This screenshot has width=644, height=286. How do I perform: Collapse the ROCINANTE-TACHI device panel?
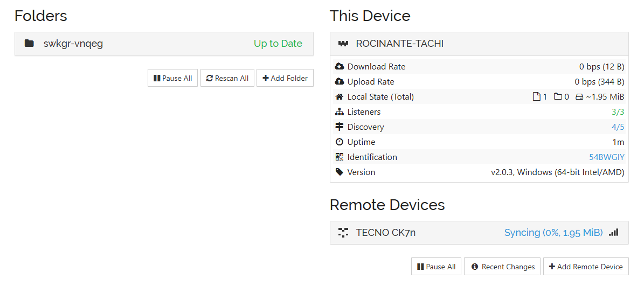[x=479, y=44]
